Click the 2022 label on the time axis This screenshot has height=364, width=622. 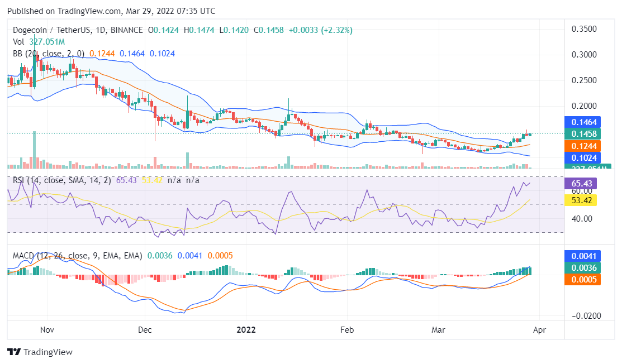246,330
